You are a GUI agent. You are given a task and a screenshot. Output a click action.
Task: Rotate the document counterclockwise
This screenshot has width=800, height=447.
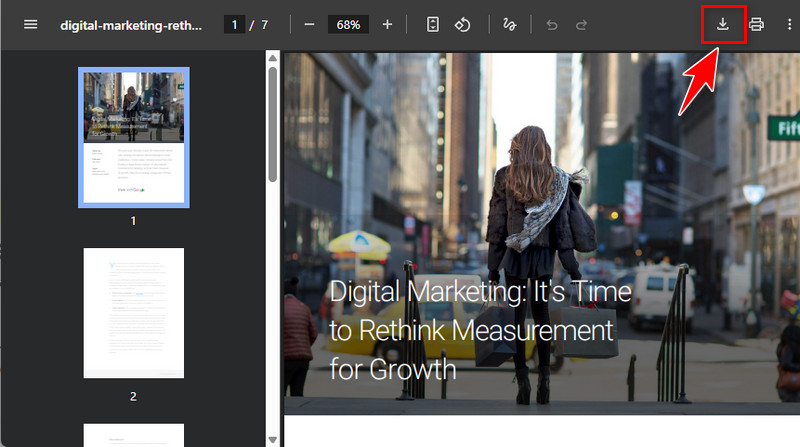tap(462, 24)
